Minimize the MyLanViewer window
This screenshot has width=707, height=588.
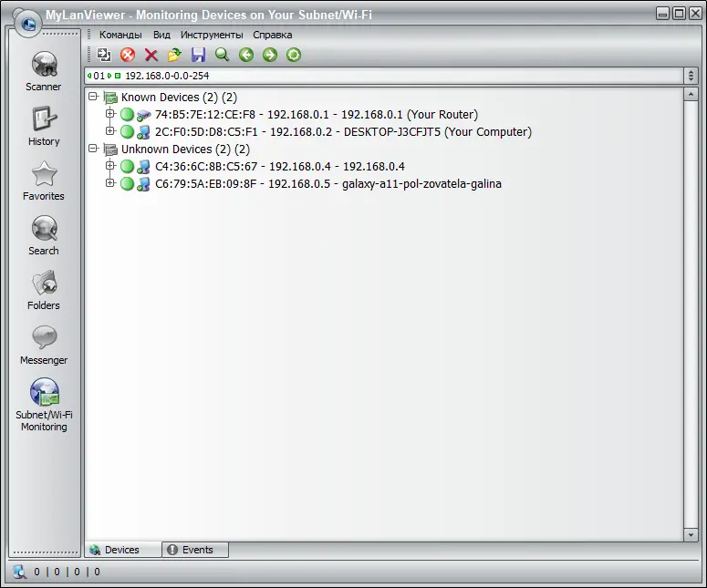pos(663,14)
